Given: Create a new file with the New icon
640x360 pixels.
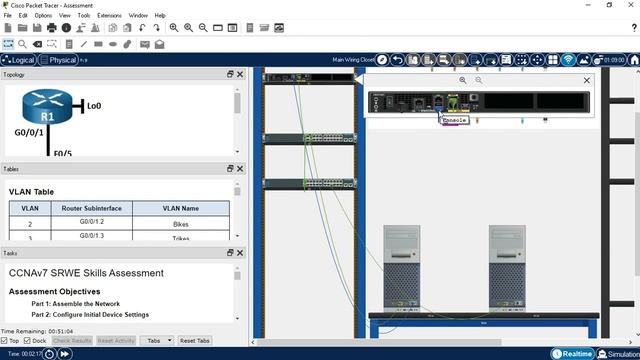Looking at the screenshot, I should (8, 28).
